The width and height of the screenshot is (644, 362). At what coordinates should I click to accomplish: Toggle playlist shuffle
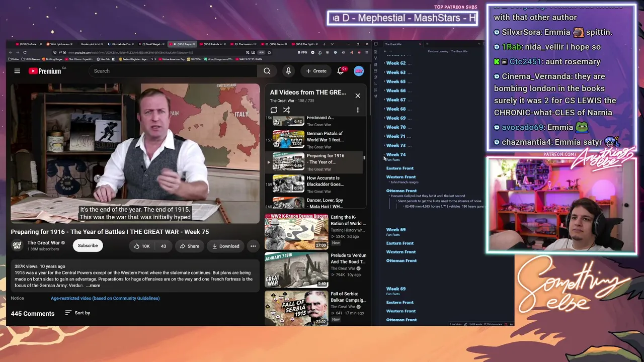click(x=286, y=110)
